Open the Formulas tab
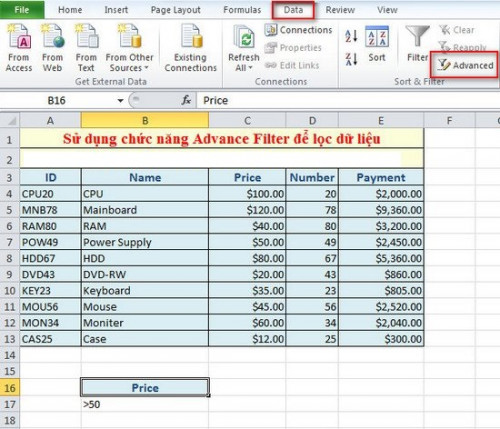 pyautogui.click(x=242, y=10)
